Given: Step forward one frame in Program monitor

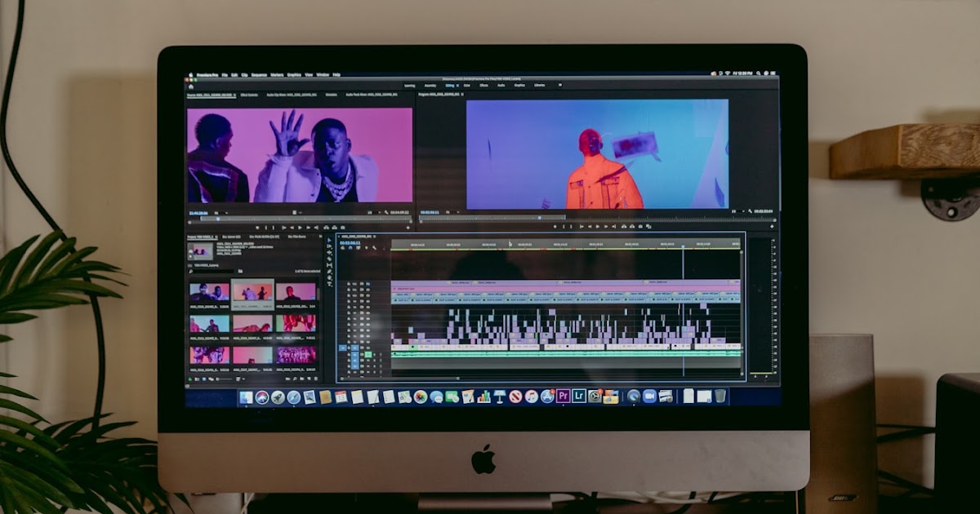Looking at the screenshot, I should (605, 227).
